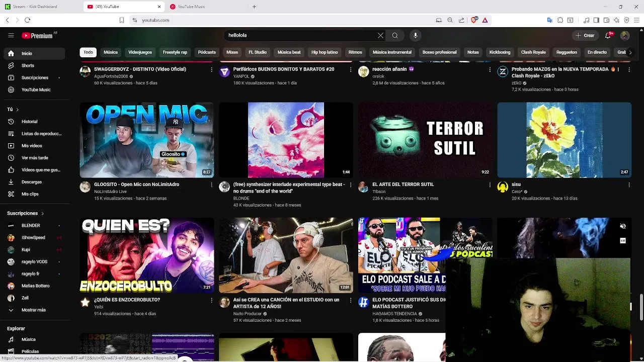Select the FL Studio chip
Viewport: 644px width, 362px height.
tap(258, 52)
